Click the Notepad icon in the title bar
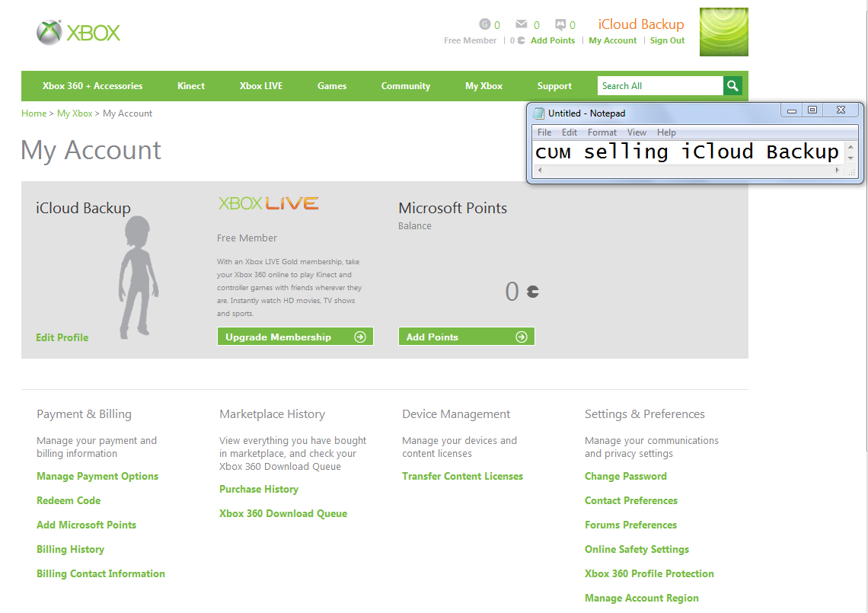Viewport: 868px width, 613px height. (x=538, y=113)
